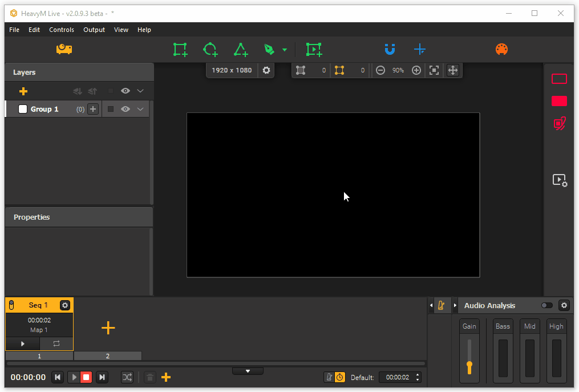Viewport: 579px width, 392px height.
Task: Click the Default duration input field
Action: click(397, 377)
